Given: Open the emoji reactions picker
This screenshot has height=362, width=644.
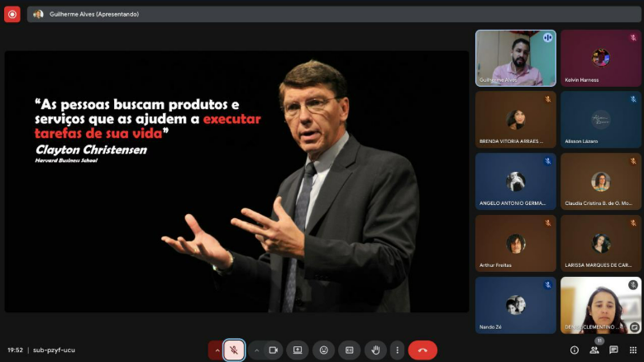Looking at the screenshot, I should (x=323, y=350).
